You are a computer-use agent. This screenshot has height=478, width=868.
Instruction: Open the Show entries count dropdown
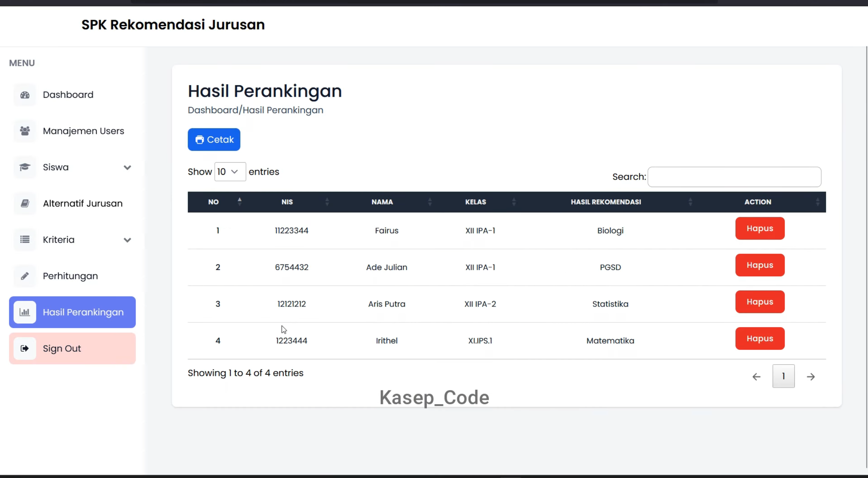[230, 172]
